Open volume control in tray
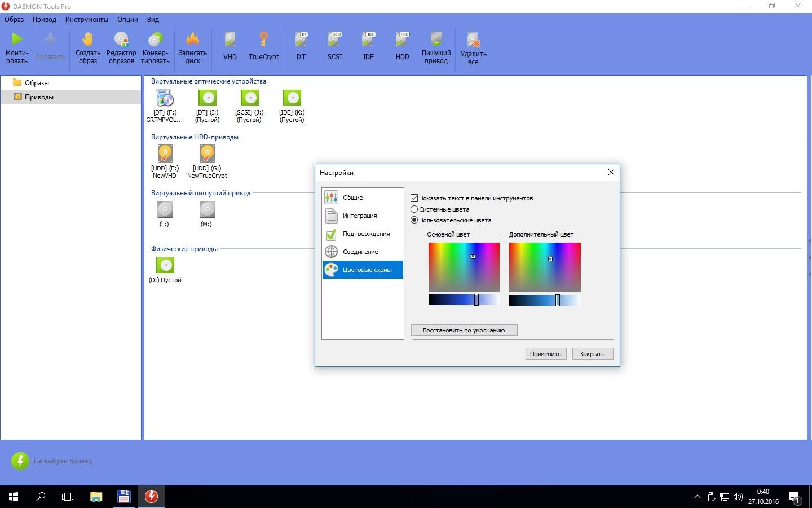812x508 pixels. pyautogui.click(x=738, y=497)
